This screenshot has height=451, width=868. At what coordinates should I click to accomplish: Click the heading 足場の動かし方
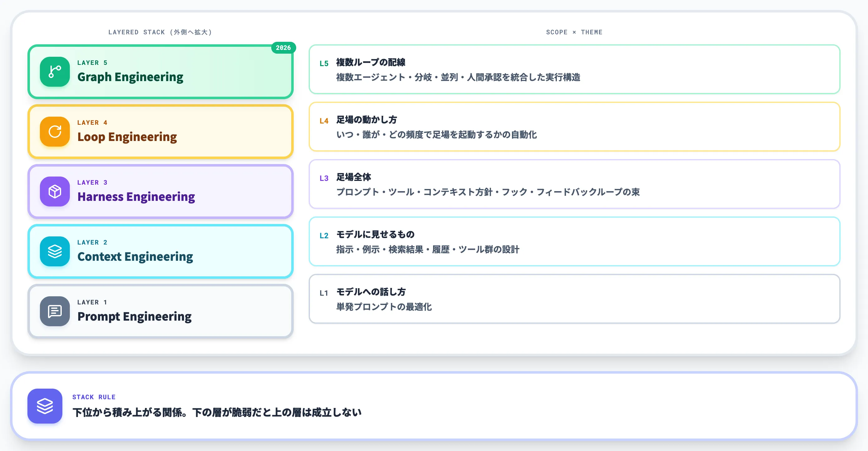[367, 120]
